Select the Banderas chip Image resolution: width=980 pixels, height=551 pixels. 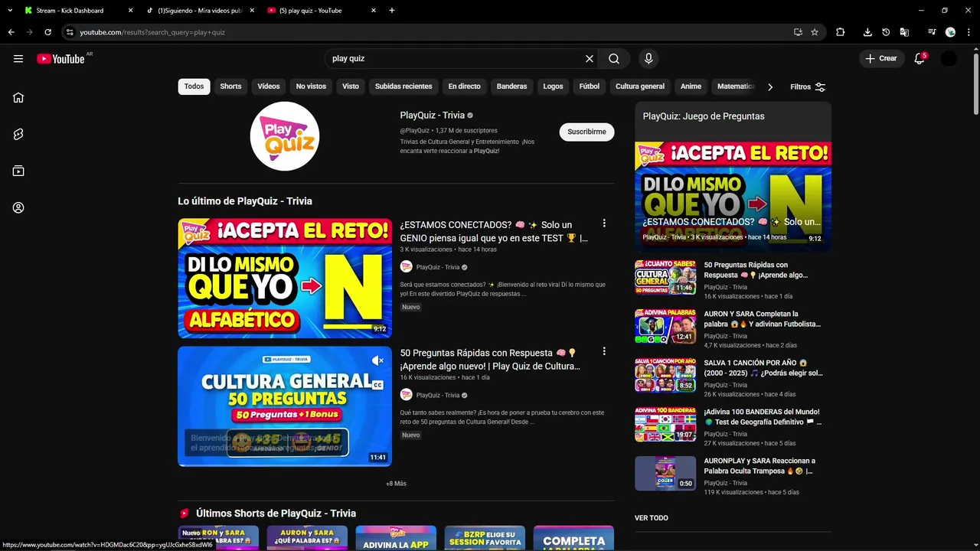511,86
